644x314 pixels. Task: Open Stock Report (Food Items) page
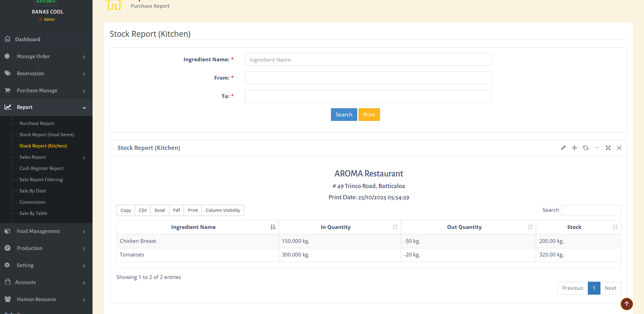pyautogui.click(x=47, y=135)
